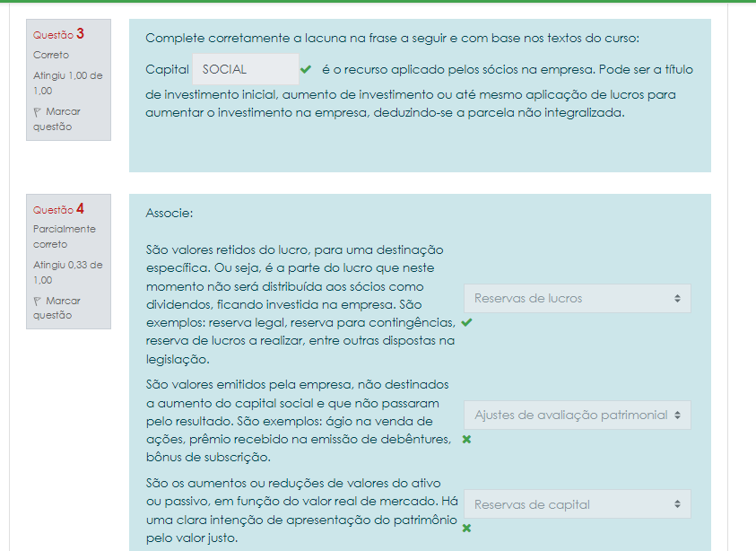Viewport: 756px width, 551px height.
Task: Click the flag icon in Questão 4
Action: [38, 302]
